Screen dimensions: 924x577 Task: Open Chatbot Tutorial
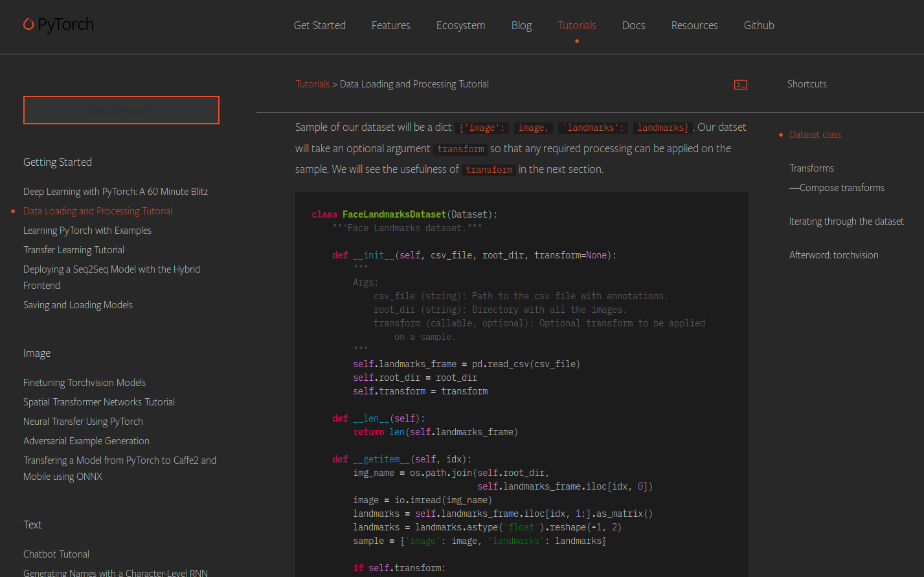click(x=56, y=554)
